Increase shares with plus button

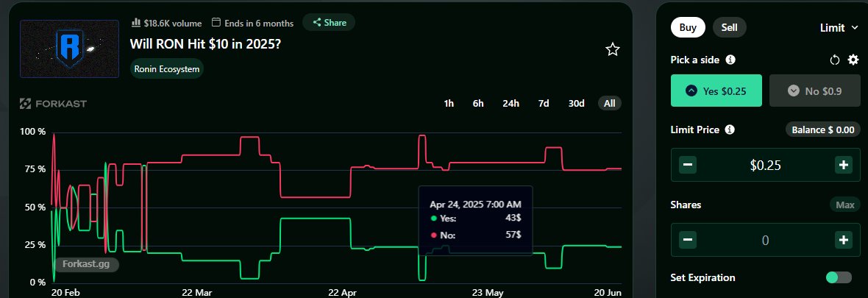(x=844, y=240)
